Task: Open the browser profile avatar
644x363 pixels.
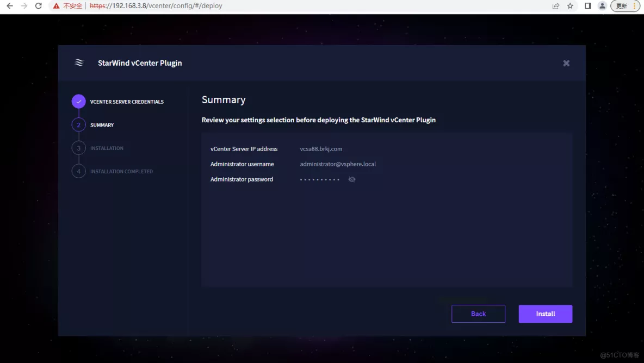Action: point(602,6)
